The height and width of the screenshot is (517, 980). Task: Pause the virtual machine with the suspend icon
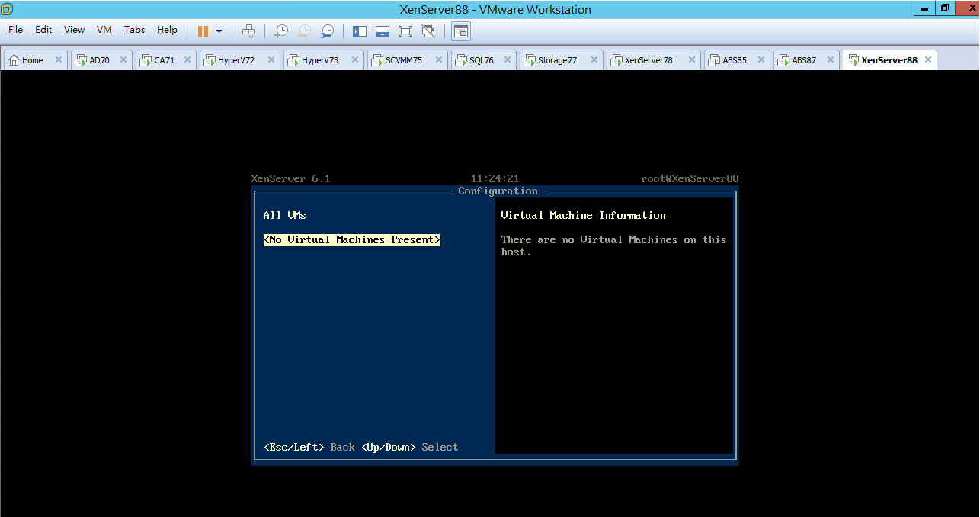coord(203,31)
